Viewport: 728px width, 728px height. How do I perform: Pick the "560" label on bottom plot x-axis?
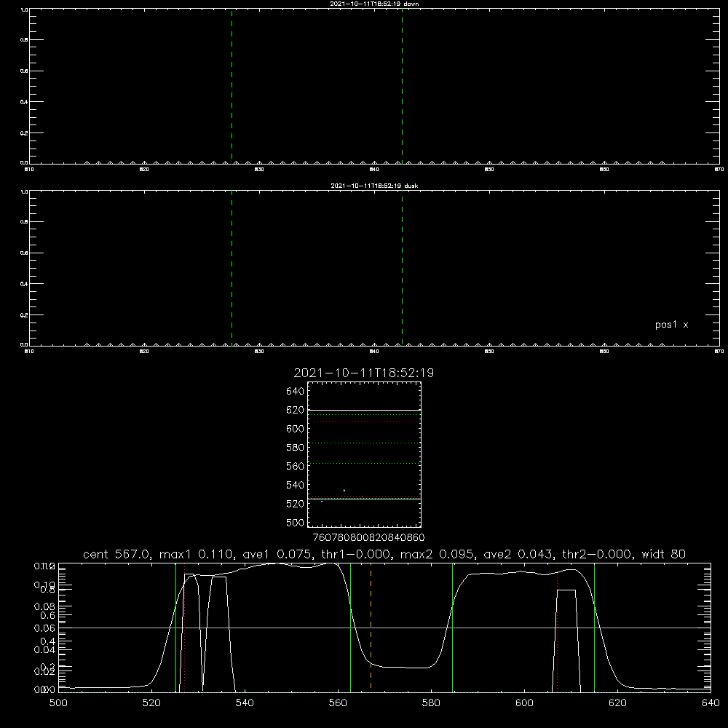338,703
